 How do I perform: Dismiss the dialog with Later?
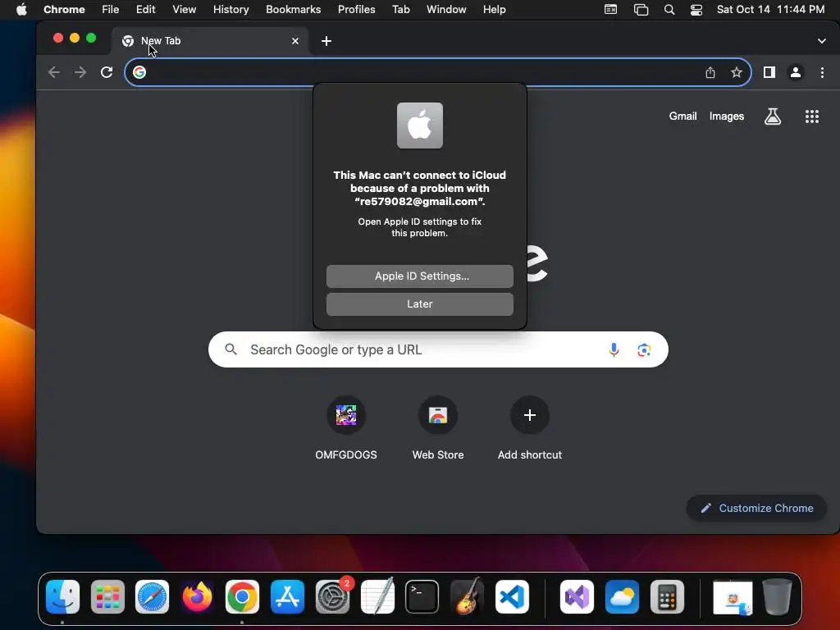point(420,304)
